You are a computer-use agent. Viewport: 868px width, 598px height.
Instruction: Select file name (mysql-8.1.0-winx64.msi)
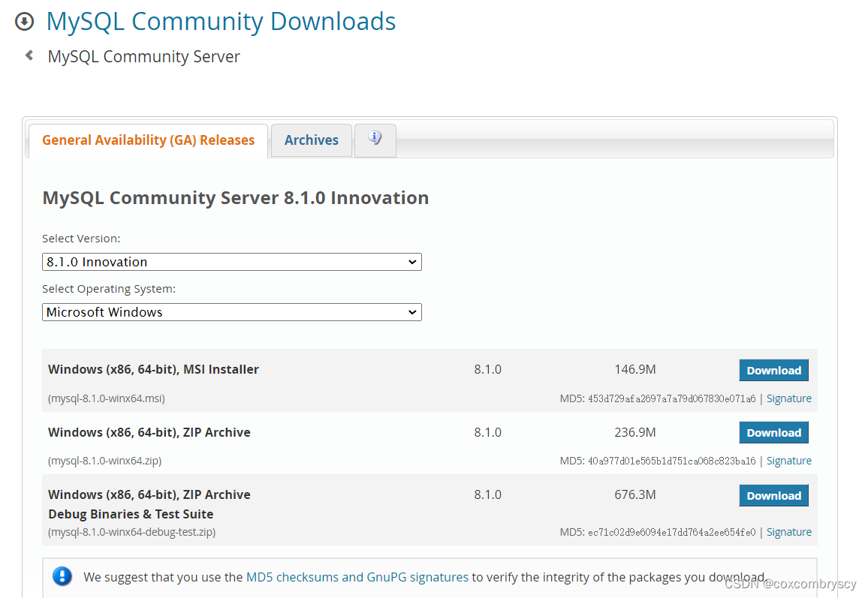click(107, 398)
